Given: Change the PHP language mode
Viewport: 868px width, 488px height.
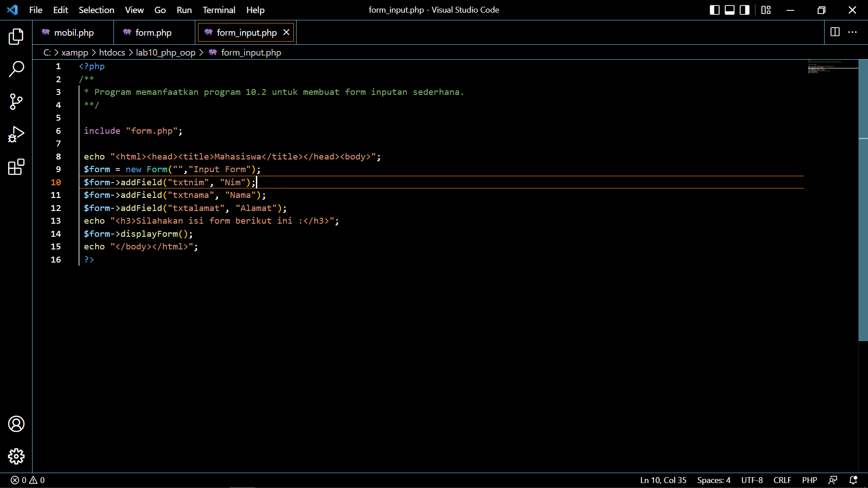Looking at the screenshot, I should (809, 480).
